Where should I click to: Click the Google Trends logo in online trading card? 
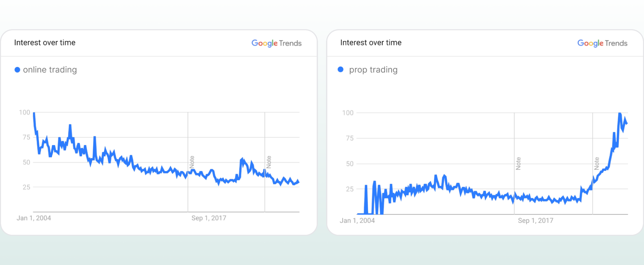point(276,43)
